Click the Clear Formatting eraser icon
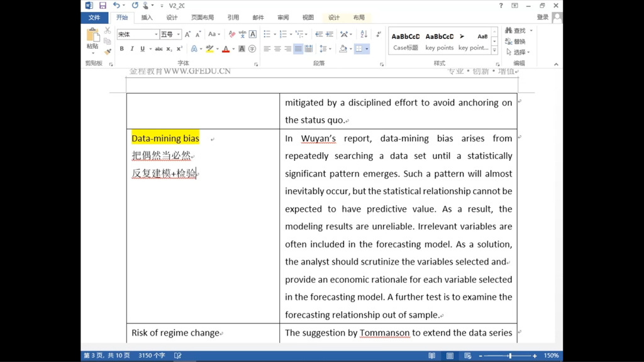The image size is (644, 362). [x=232, y=34]
